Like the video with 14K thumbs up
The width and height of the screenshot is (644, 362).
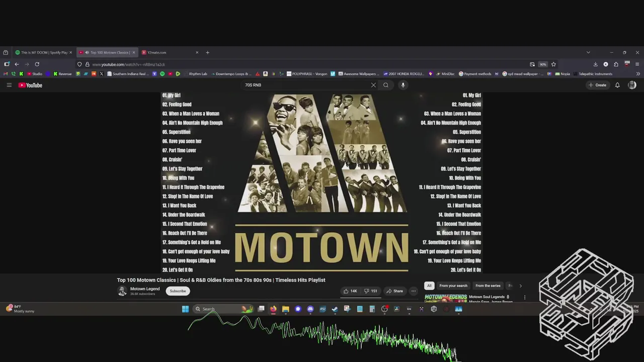tap(350, 291)
